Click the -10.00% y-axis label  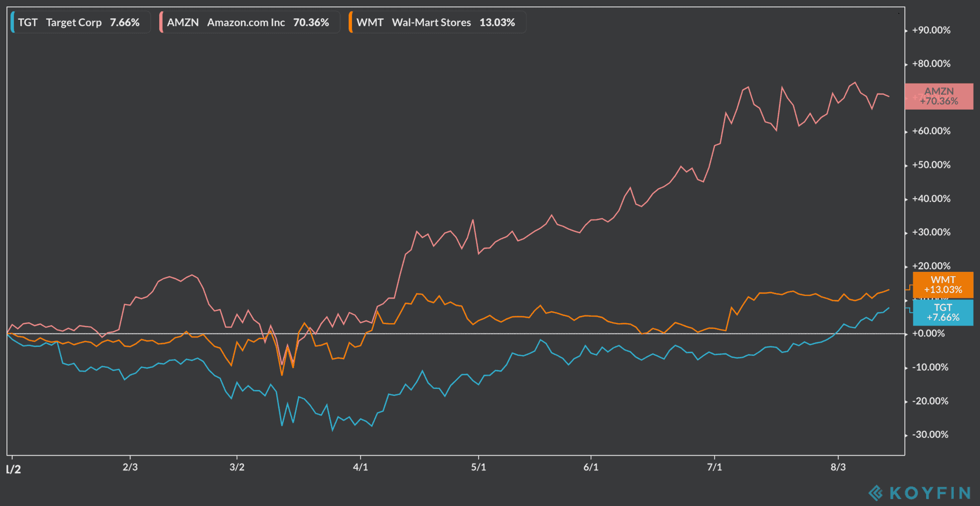click(930, 367)
